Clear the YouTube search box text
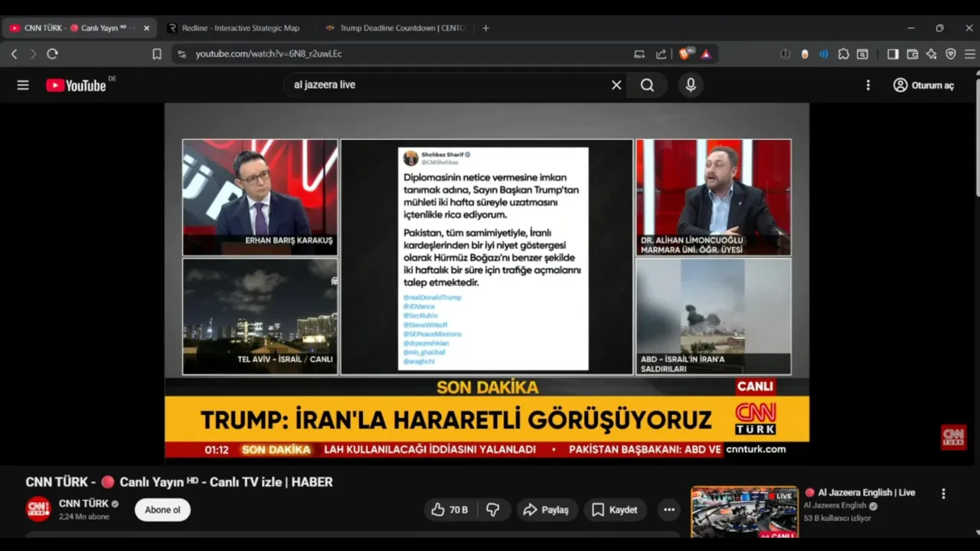The width and height of the screenshot is (980, 551). (616, 85)
